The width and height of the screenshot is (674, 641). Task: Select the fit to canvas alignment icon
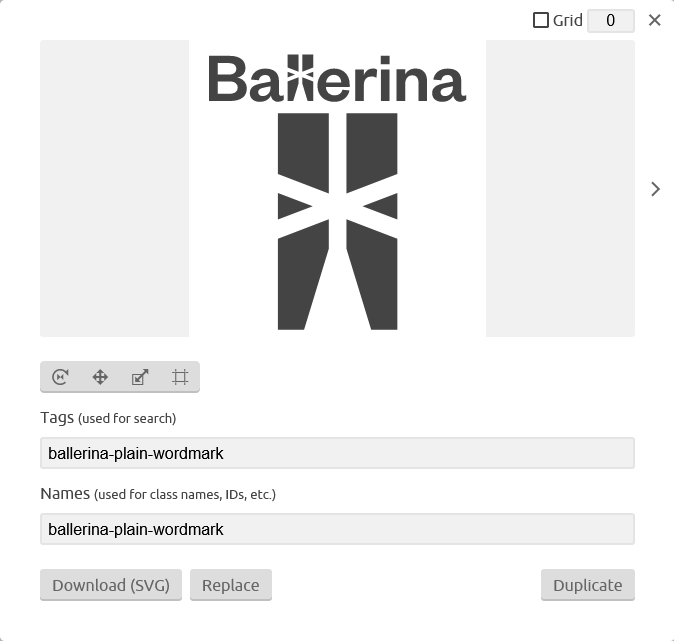pos(180,377)
